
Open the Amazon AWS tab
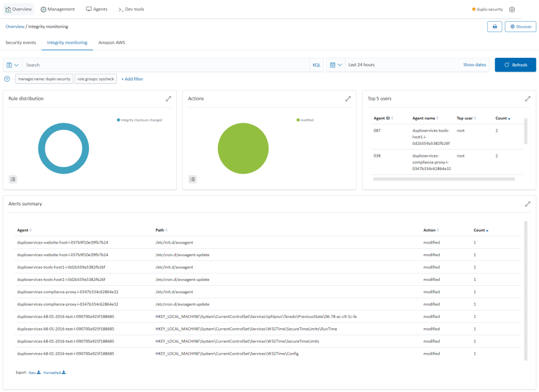[x=112, y=42]
